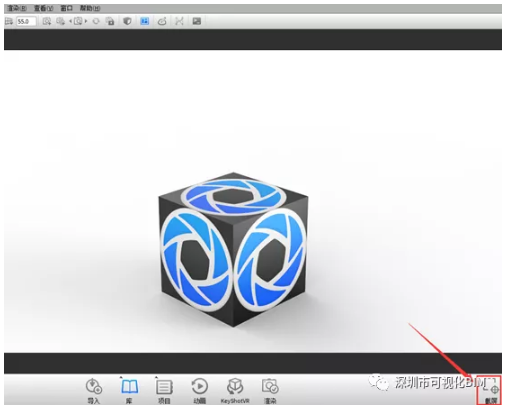Image resolution: width=509 pixels, height=410 pixels.
Task: Click the 导入 import button
Action: (94, 390)
